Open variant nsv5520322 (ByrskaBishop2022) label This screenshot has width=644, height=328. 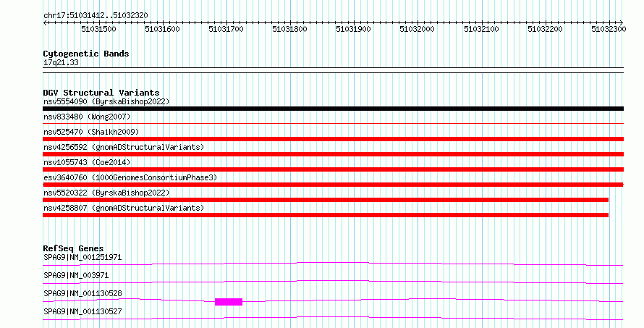106,193
